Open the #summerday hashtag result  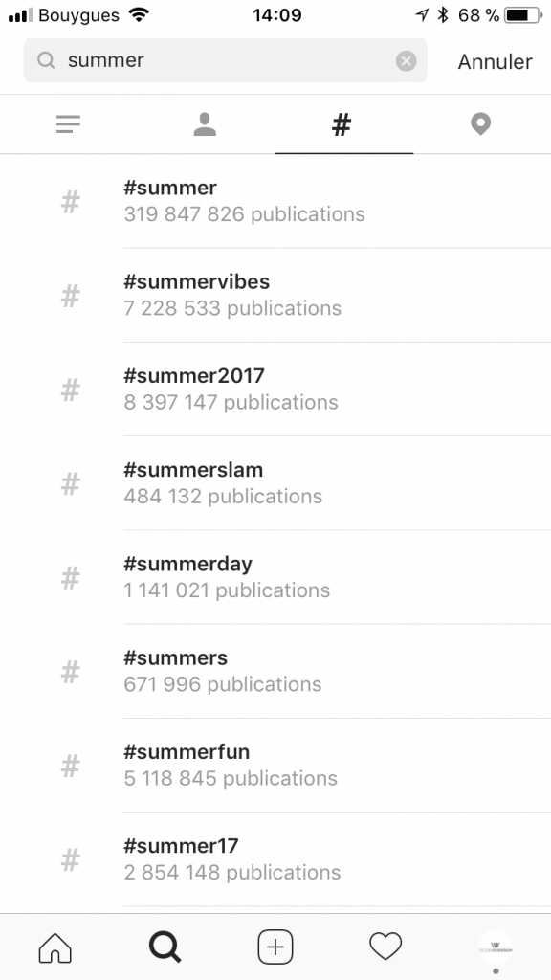click(275, 577)
